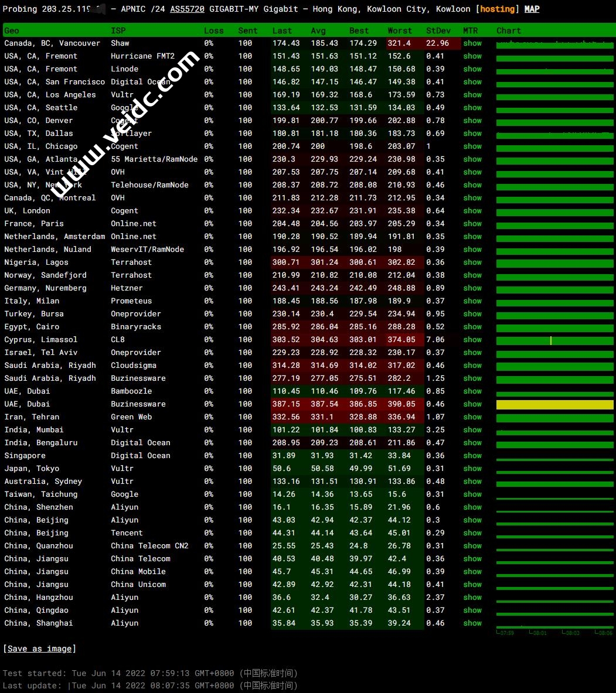Show MTR for UK London Cogent row
Screen dimensions: 616x693
[472, 211]
